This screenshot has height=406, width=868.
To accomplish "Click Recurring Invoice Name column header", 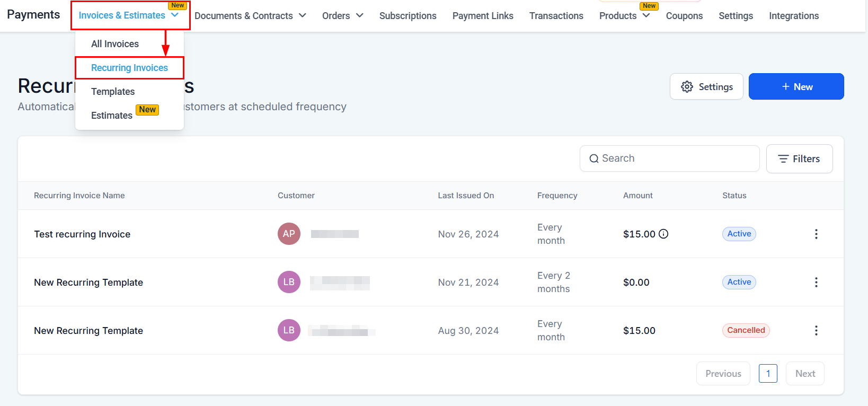I will [x=79, y=196].
